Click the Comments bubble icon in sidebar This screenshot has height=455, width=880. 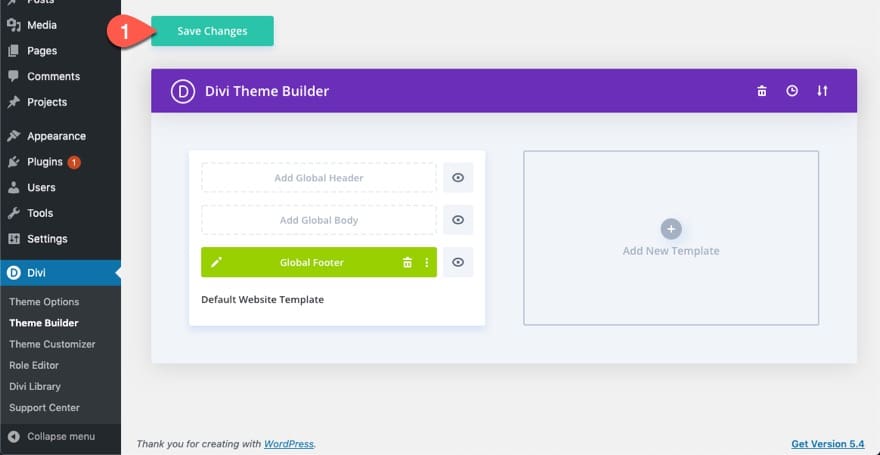pyautogui.click(x=14, y=76)
